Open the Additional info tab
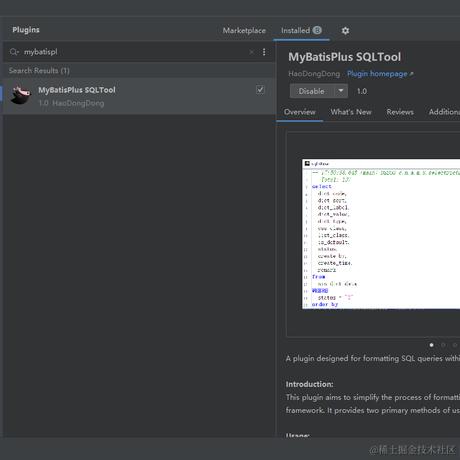The width and height of the screenshot is (460, 460). coord(444,112)
